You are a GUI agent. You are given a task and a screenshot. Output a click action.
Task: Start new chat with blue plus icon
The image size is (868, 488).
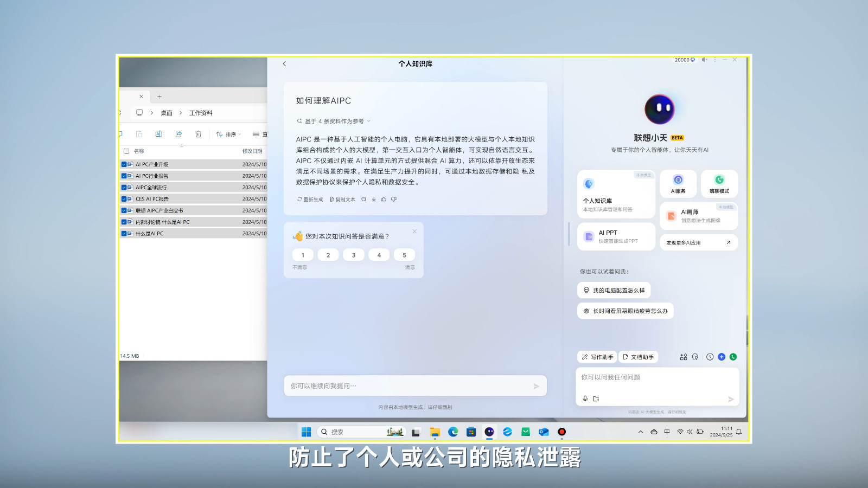click(722, 357)
